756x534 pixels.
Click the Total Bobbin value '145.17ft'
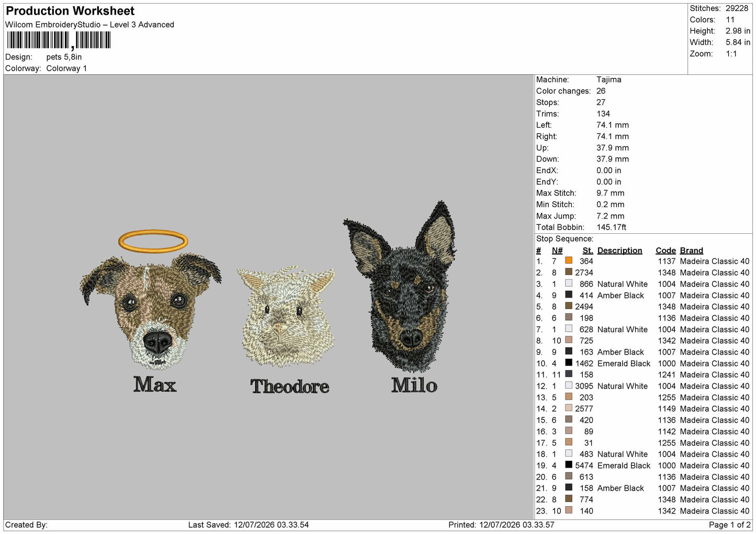click(x=612, y=227)
